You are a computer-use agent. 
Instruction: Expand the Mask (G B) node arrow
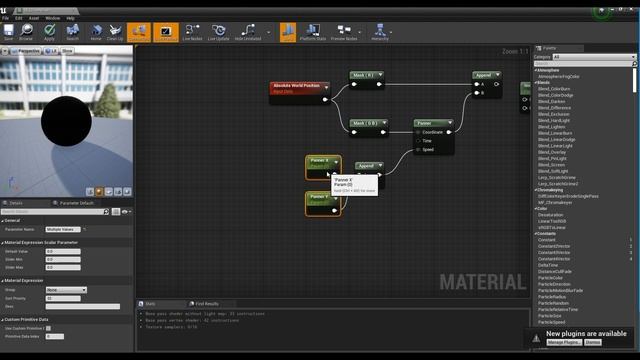(384, 123)
